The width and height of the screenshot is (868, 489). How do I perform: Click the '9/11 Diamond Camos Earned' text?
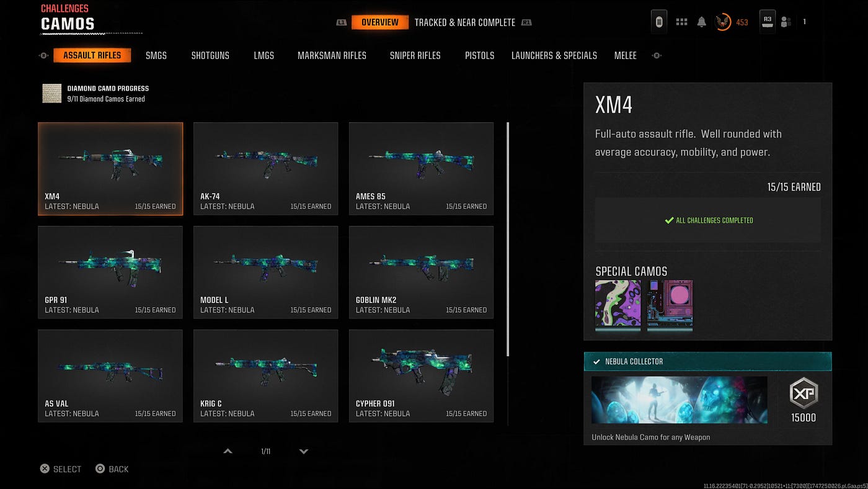(106, 99)
